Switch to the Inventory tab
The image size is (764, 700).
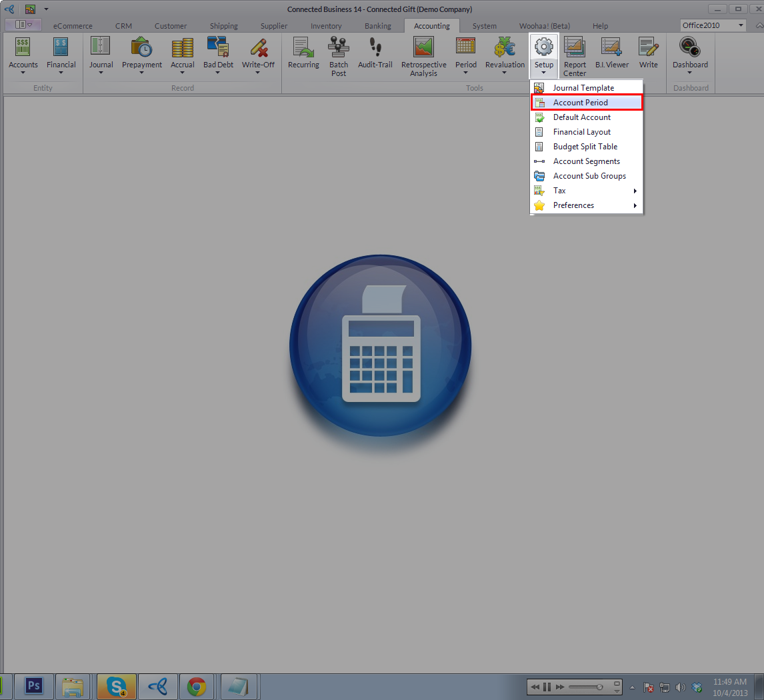325,26
